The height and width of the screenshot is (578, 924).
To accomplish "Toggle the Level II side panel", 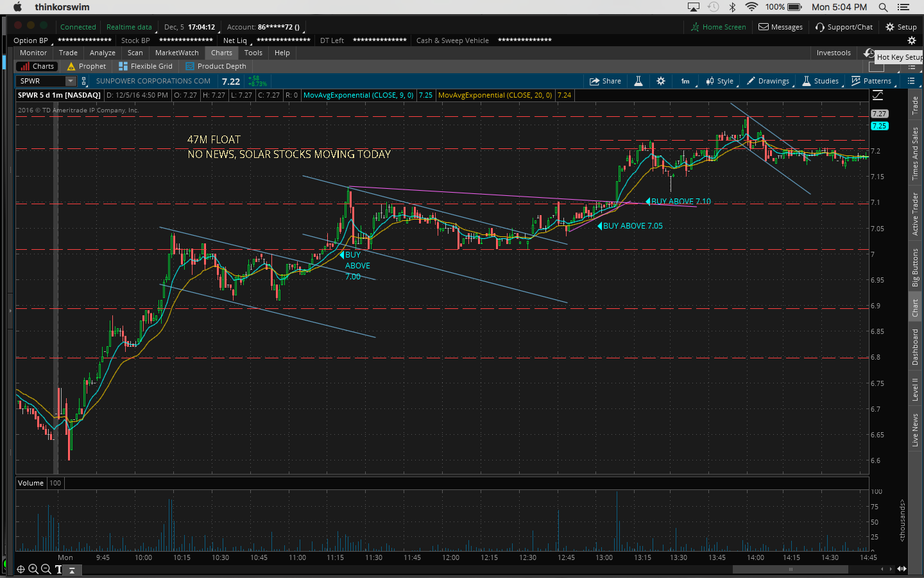I will click(916, 389).
